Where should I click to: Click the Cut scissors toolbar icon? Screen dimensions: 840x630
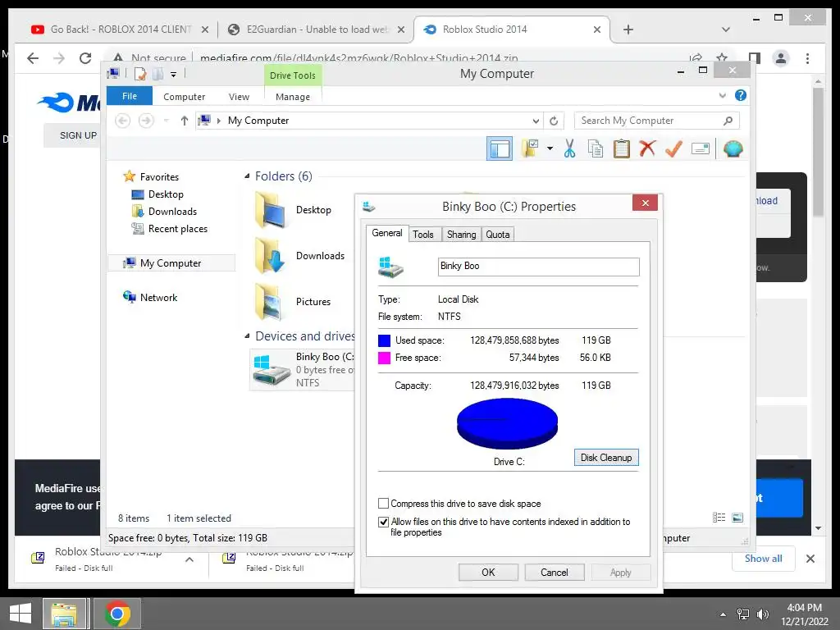(x=569, y=148)
